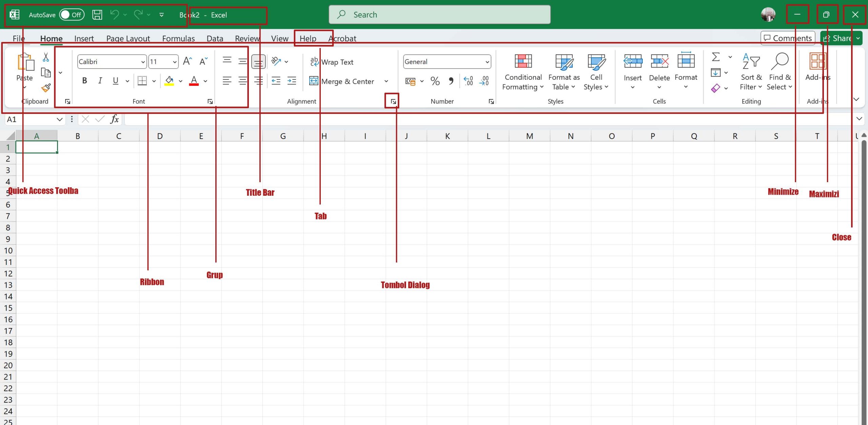
Task: Click the Decrease Decimal icon
Action: 484,81
